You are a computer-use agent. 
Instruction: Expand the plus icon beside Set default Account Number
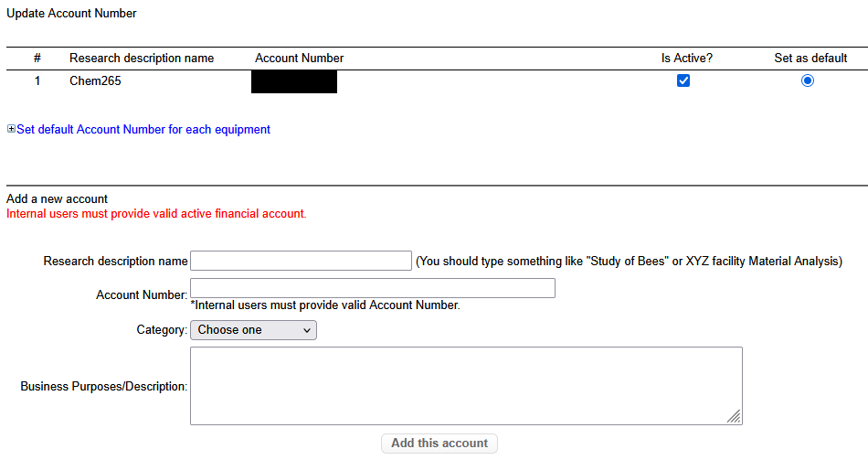(11, 129)
